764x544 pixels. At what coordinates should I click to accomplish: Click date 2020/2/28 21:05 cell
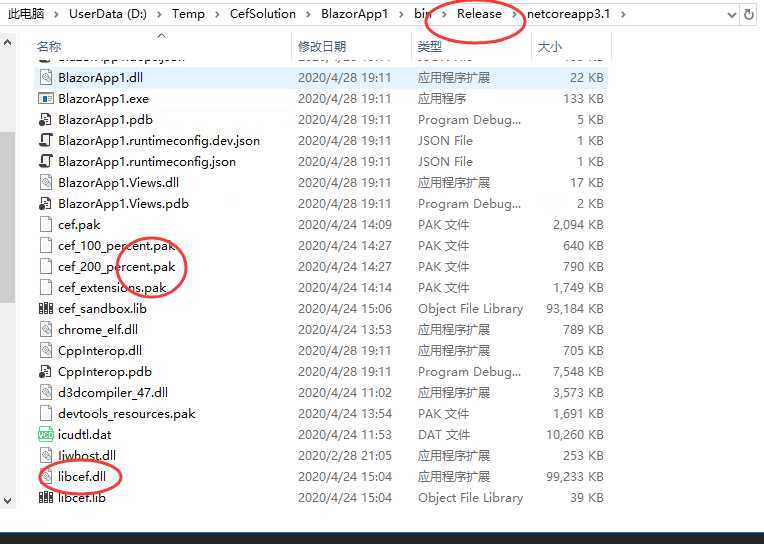[x=344, y=455]
